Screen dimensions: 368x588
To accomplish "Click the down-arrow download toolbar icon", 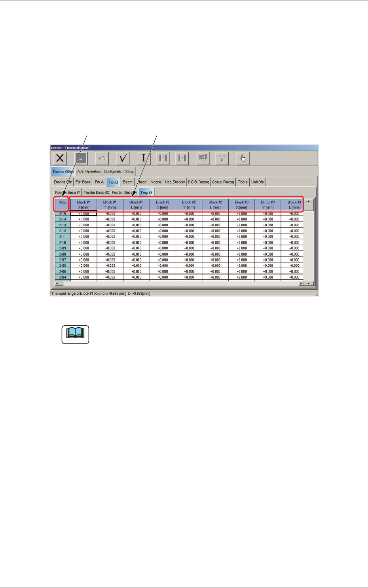I will click(x=222, y=158).
